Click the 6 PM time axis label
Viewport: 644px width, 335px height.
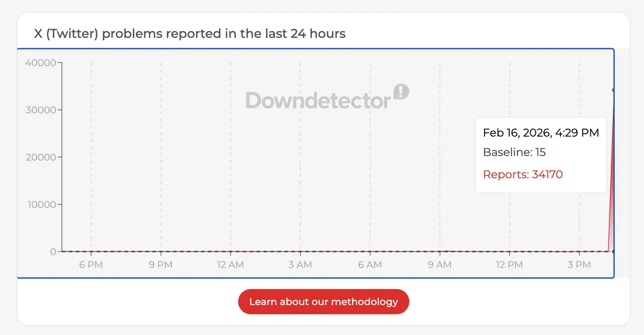point(91,265)
